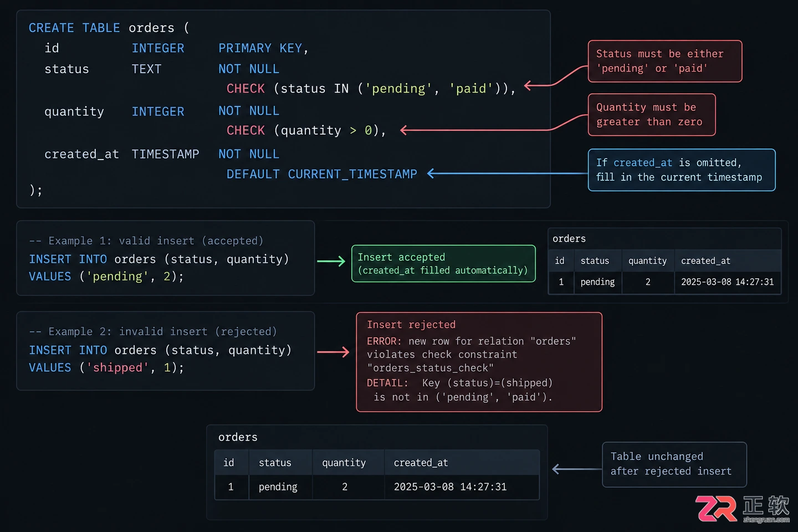This screenshot has height=532, width=798.
Task: Click the CREATE TABLE keywords
Action: coord(74,28)
